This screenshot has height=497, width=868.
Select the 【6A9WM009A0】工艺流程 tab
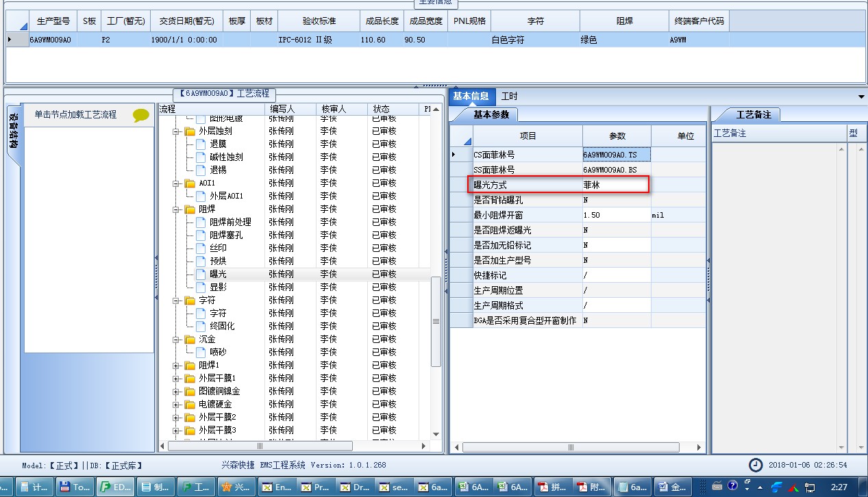tap(225, 94)
